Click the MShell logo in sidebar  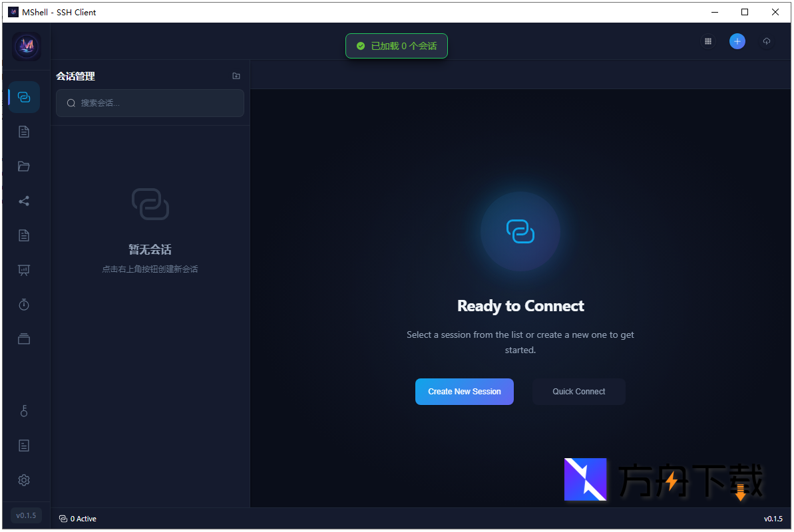[x=27, y=47]
